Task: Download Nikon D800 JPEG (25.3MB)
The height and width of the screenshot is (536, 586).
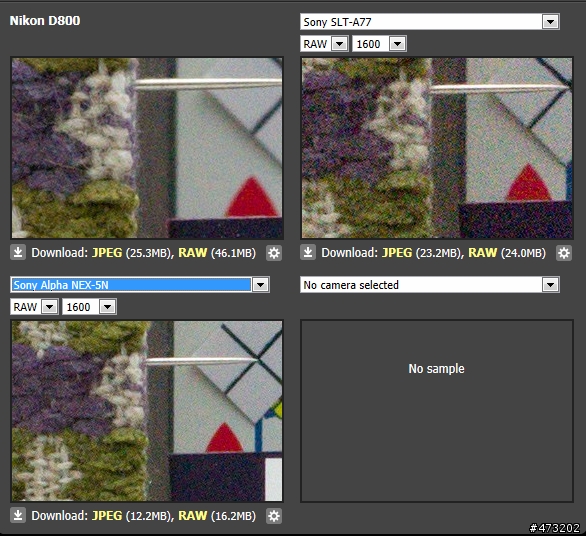Action: click(x=107, y=253)
